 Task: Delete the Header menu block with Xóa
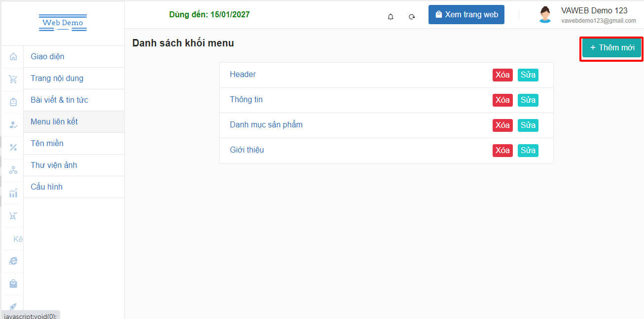pyautogui.click(x=502, y=75)
